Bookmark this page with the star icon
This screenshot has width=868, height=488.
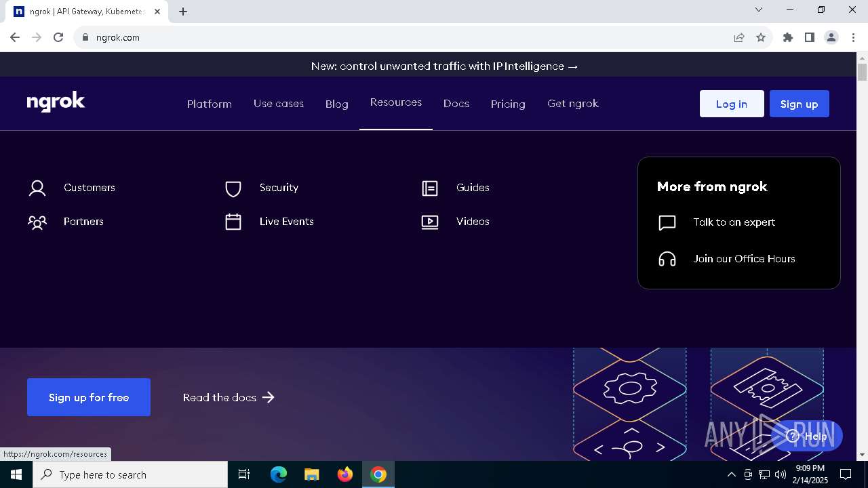[761, 37]
